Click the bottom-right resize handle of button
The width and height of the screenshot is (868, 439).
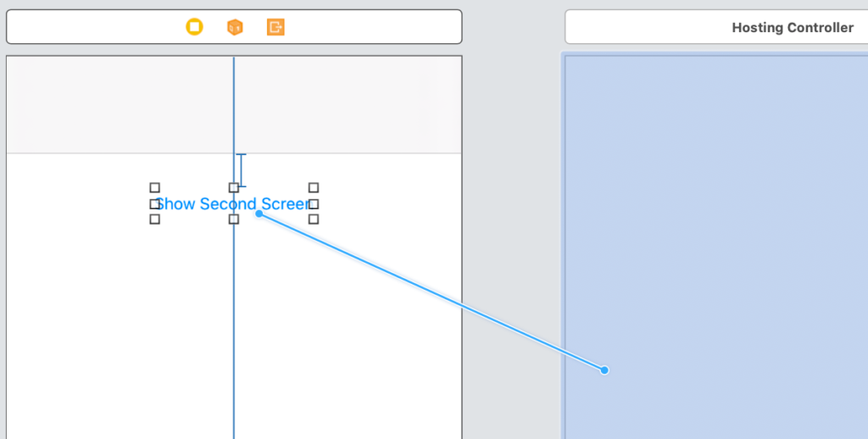[x=314, y=219]
